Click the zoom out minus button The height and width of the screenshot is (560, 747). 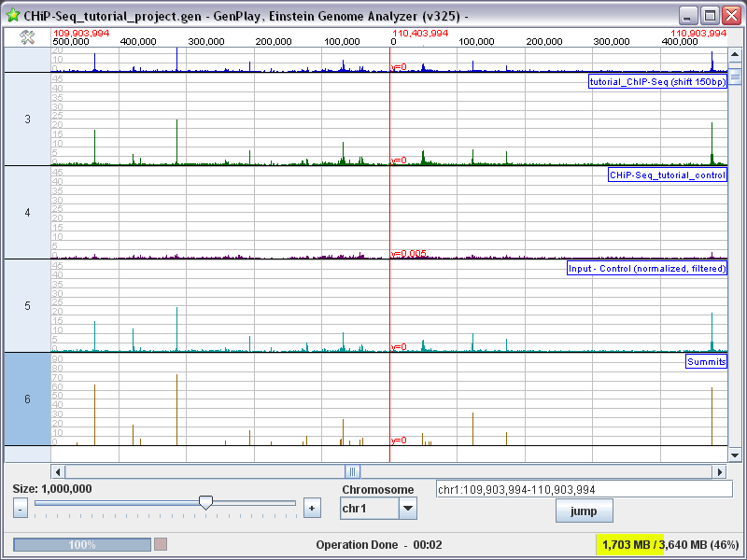point(20,508)
